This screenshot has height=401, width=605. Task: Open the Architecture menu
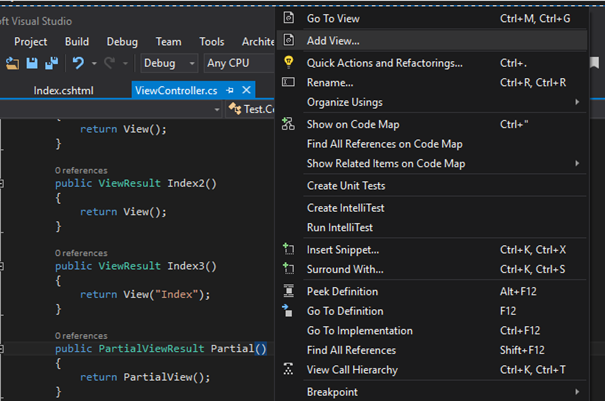[258, 41]
